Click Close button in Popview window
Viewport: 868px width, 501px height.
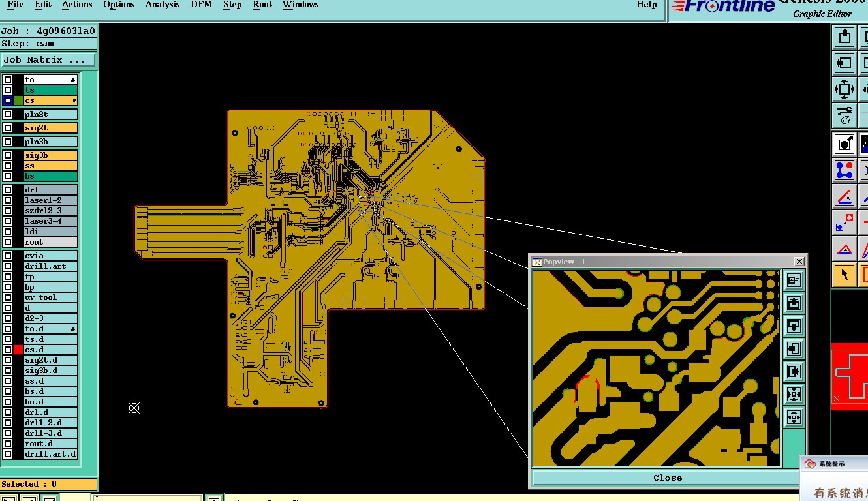(x=668, y=478)
